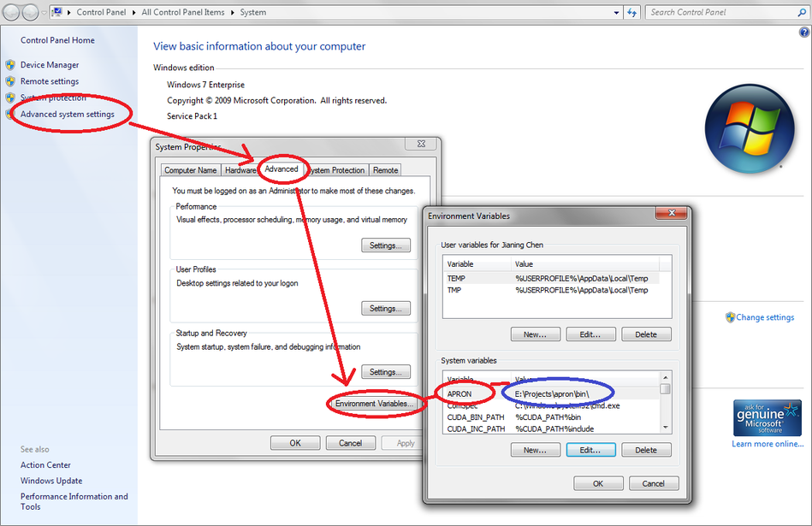Close the Environment Variables dialog
Screen dimensions: 812x526
click(672, 213)
